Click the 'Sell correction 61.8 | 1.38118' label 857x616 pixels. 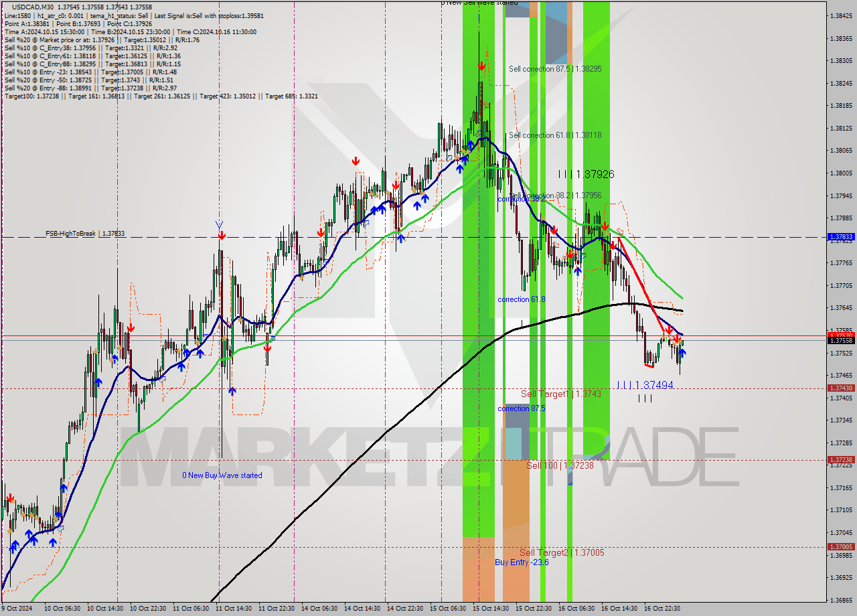(555, 135)
